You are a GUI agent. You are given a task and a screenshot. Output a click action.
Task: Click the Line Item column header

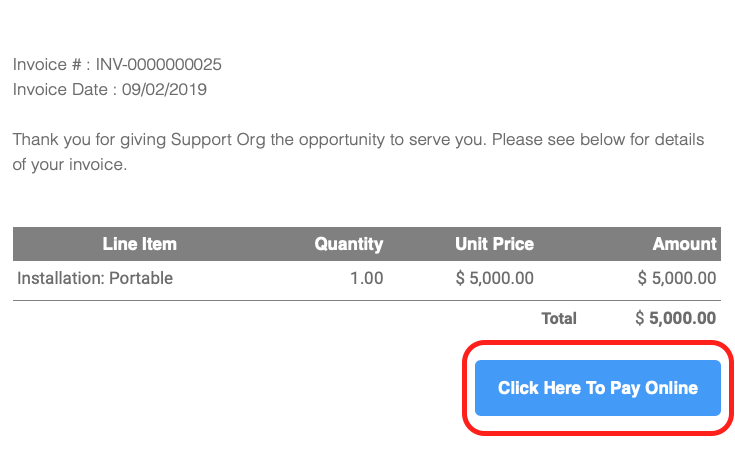tap(139, 244)
